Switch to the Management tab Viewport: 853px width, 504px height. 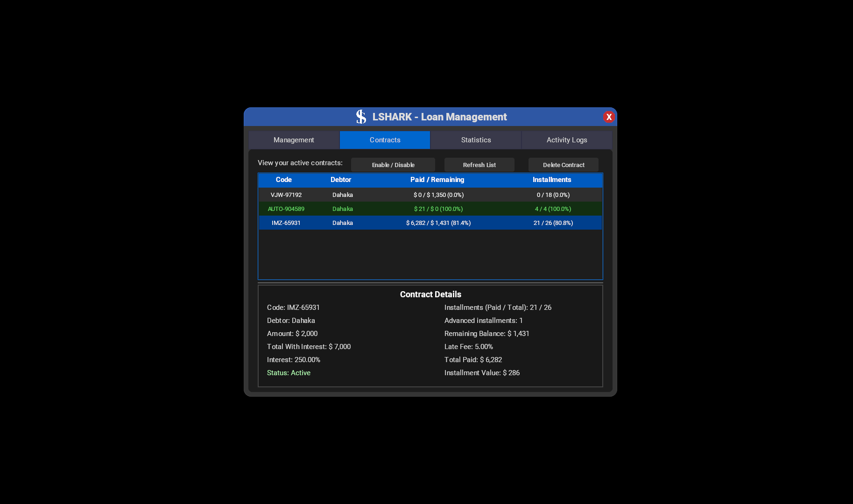point(294,140)
